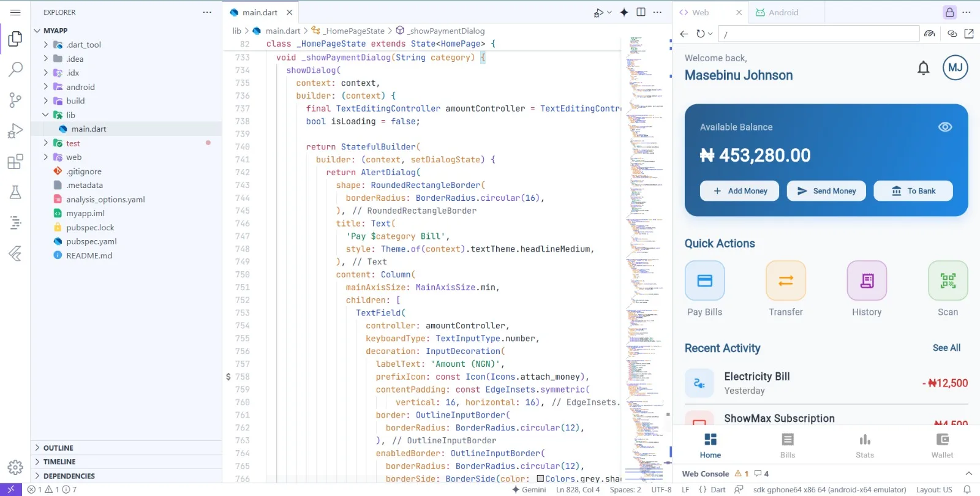Open the Extensions view
980x496 pixels.
15,162
